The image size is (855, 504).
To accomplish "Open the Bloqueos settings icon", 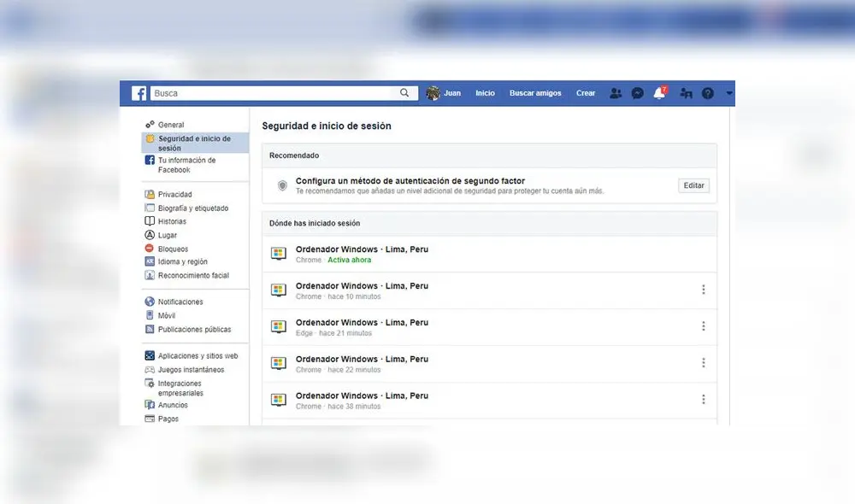I will point(151,249).
